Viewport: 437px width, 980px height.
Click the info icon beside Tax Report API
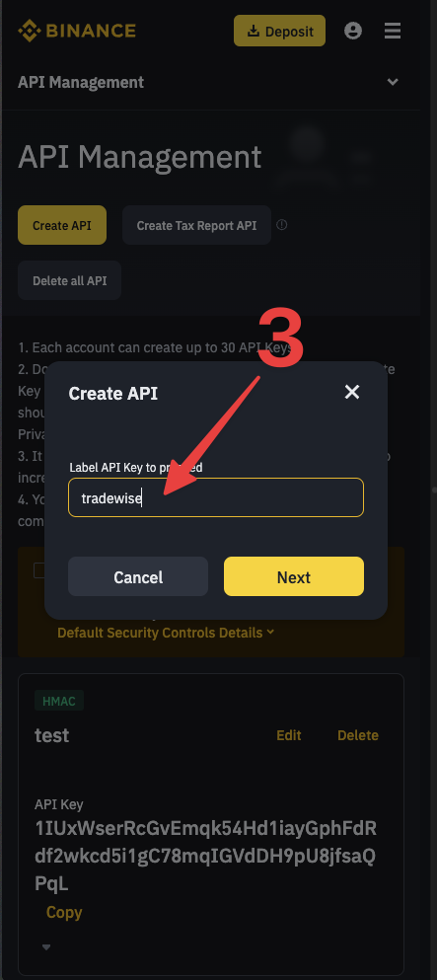click(281, 225)
